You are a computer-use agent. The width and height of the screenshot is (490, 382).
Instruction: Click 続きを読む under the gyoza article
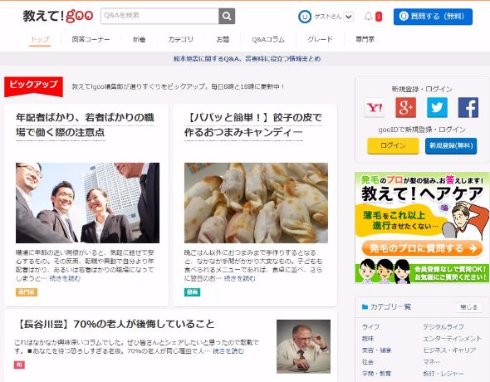pos(240,278)
